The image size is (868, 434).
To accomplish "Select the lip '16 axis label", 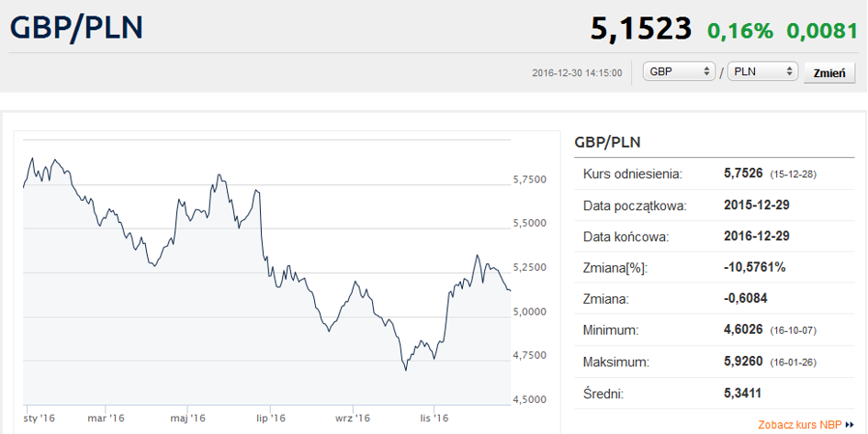I will tap(270, 418).
